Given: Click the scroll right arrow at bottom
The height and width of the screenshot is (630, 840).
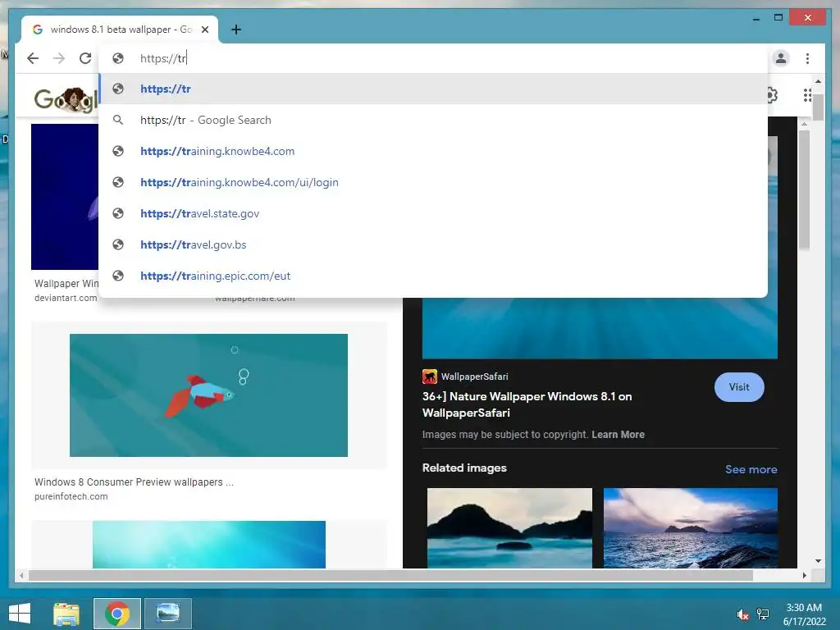Looking at the screenshot, I should 804,575.
